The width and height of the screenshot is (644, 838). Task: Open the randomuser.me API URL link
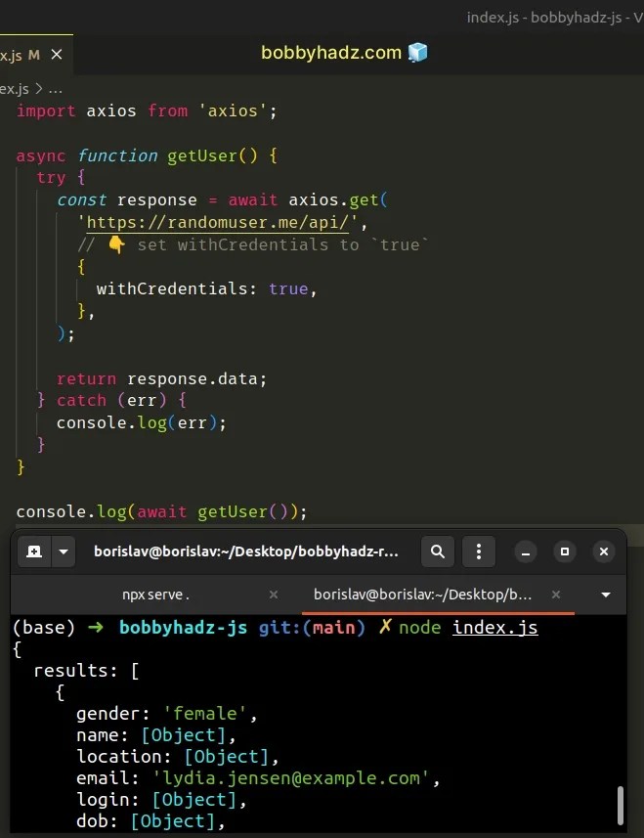(x=217, y=223)
